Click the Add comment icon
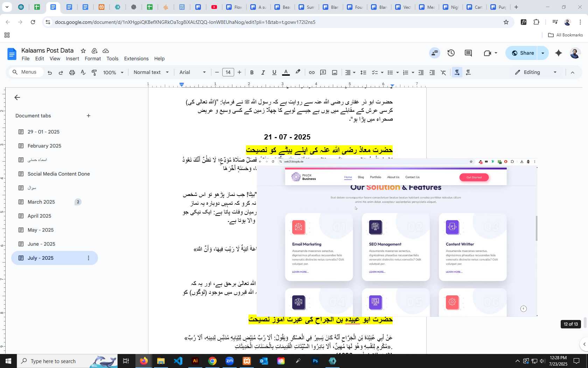The image size is (588, 368). point(323,73)
